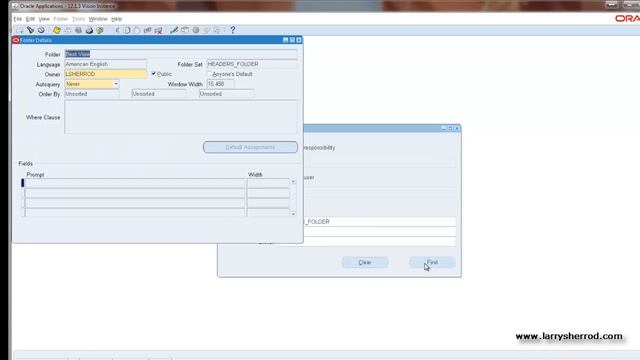Viewport: 640px width, 360px height.
Task: Open the Tools menu
Action: click(78, 19)
